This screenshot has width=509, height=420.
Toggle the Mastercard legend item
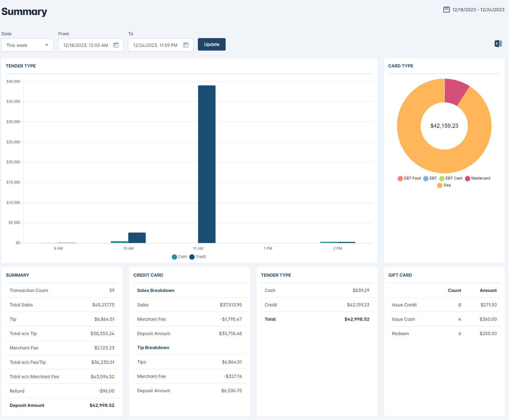point(477,178)
